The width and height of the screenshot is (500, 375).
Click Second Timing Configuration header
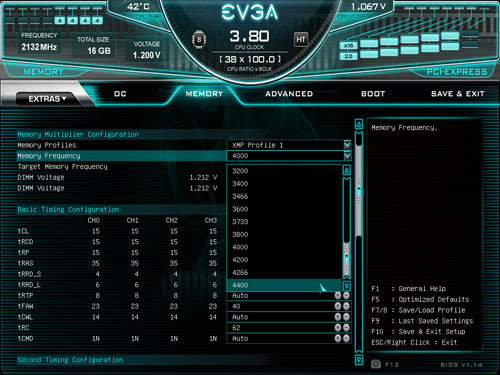(x=70, y=360)
